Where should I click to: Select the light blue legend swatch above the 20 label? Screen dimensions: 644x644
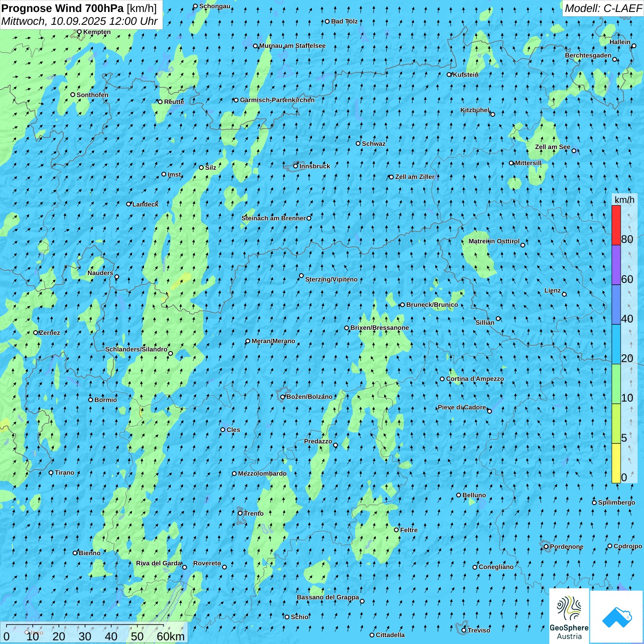(616, 345)
